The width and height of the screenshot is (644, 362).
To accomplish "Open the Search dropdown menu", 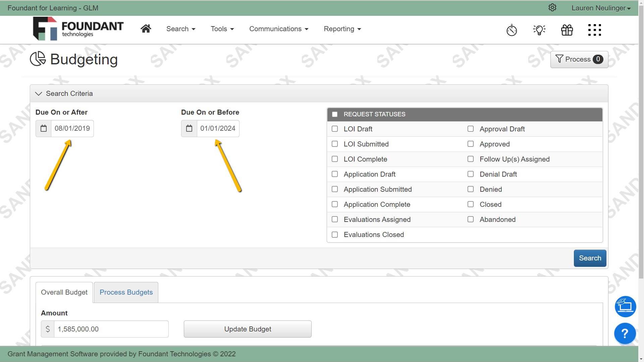I will click(x=181, y=29).
